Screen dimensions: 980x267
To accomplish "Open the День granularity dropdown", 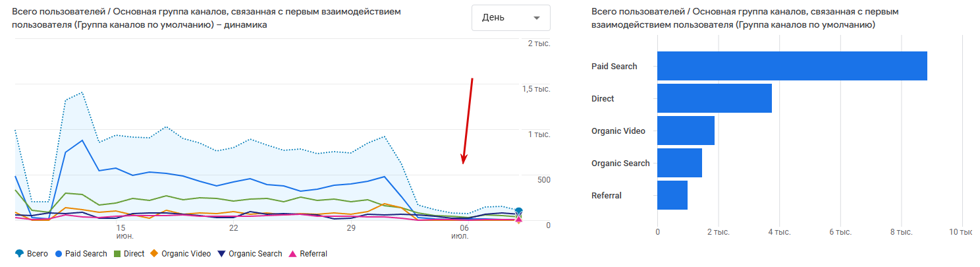I will coord(510,18).
